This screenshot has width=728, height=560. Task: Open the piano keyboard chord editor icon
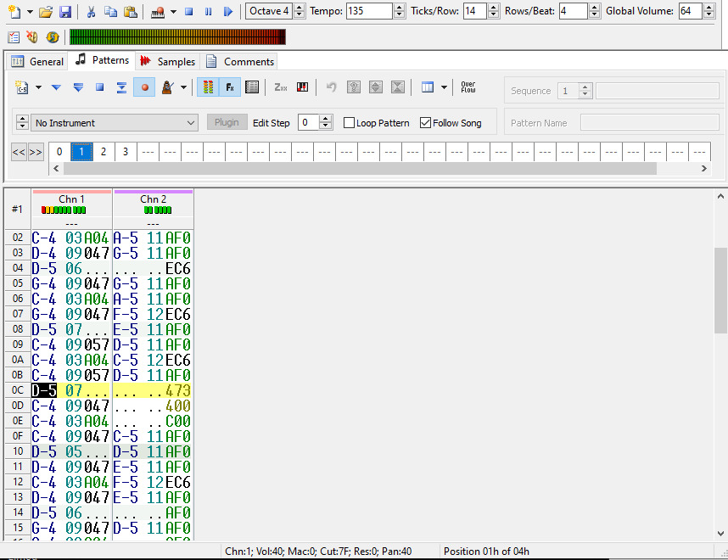click(302, 87)
